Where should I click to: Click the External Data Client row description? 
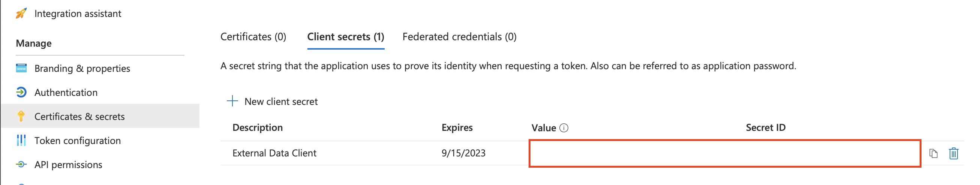[274, 153]
